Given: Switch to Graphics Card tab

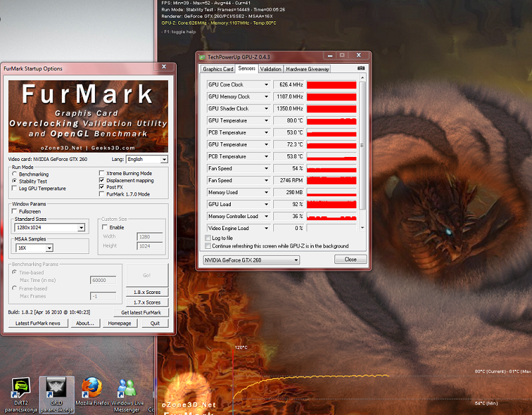Looking at the screenshot, I should coord(218,69).
